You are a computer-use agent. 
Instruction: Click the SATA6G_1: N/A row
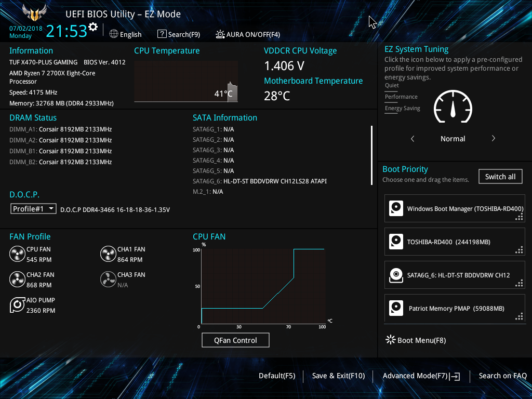click(214, 129)
